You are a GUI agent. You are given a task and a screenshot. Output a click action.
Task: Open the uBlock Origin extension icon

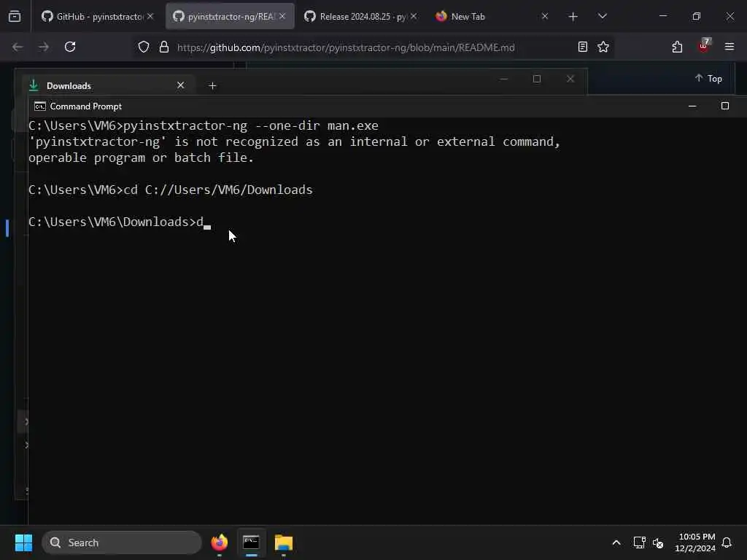704,46
